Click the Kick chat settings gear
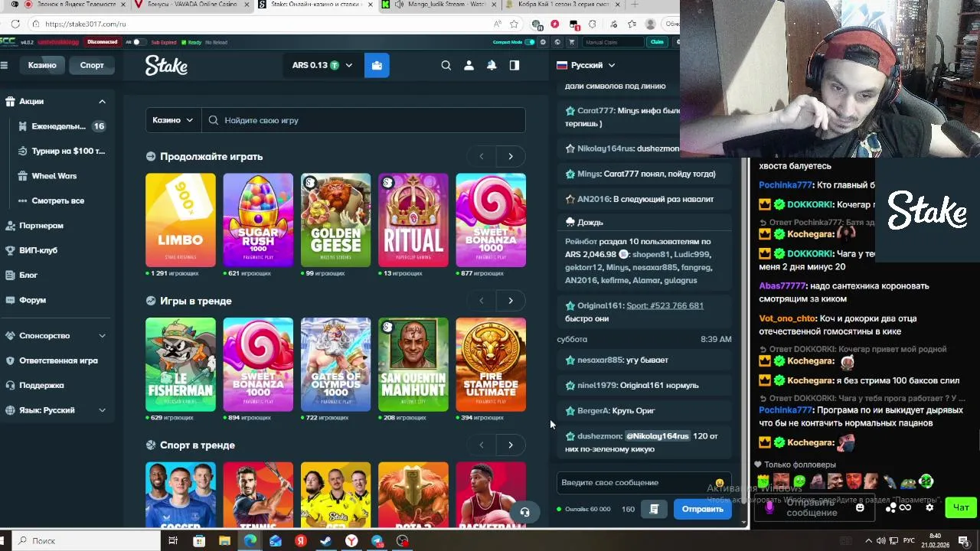980x551 pixels. (929, 507)
